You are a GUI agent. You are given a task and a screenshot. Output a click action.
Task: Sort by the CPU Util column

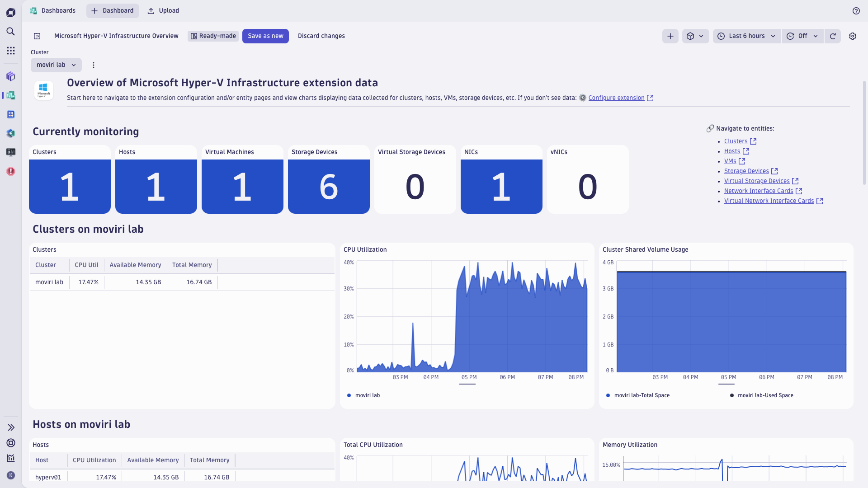[86, 265]
